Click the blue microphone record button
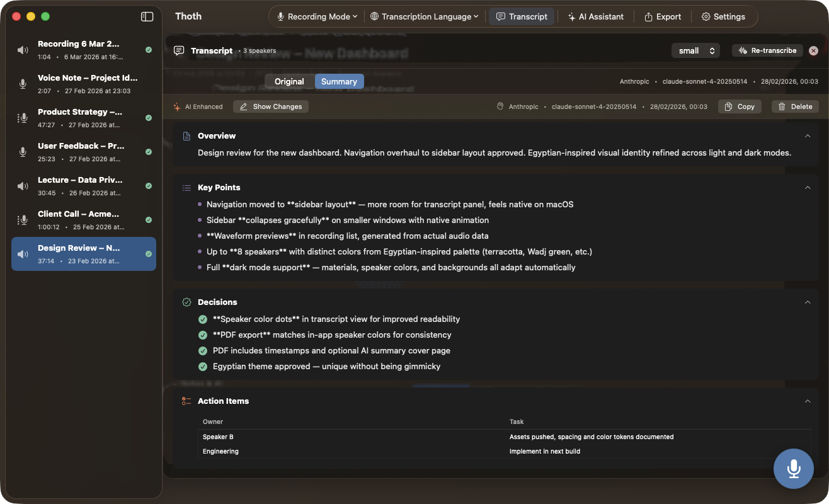The image size is (829, 504). (793, 469)
